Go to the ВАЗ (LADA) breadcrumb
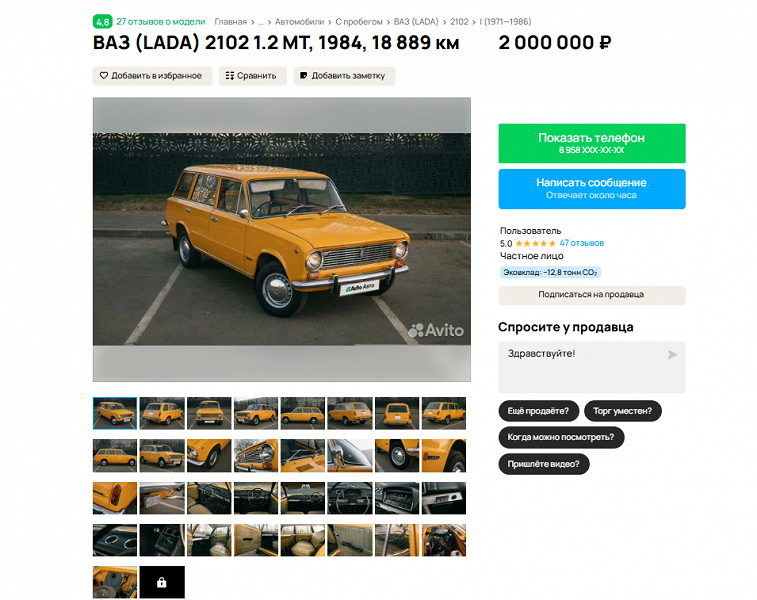 click(x=416, y=22)
